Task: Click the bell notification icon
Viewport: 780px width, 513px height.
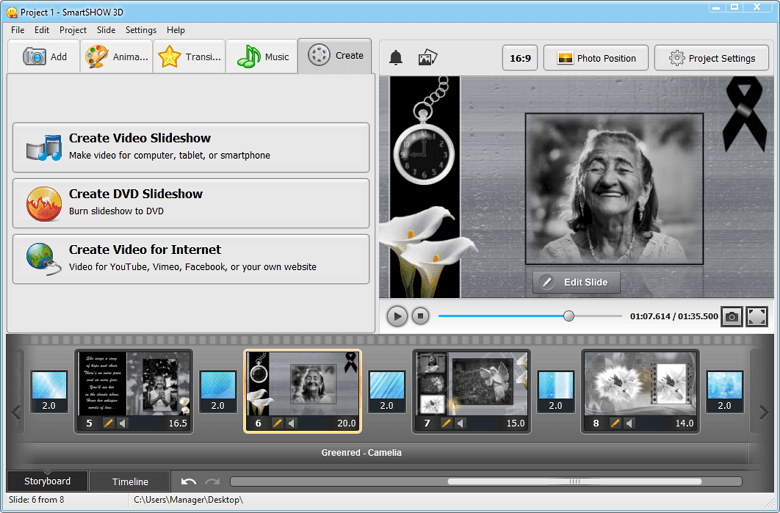Action: (395, 58)
